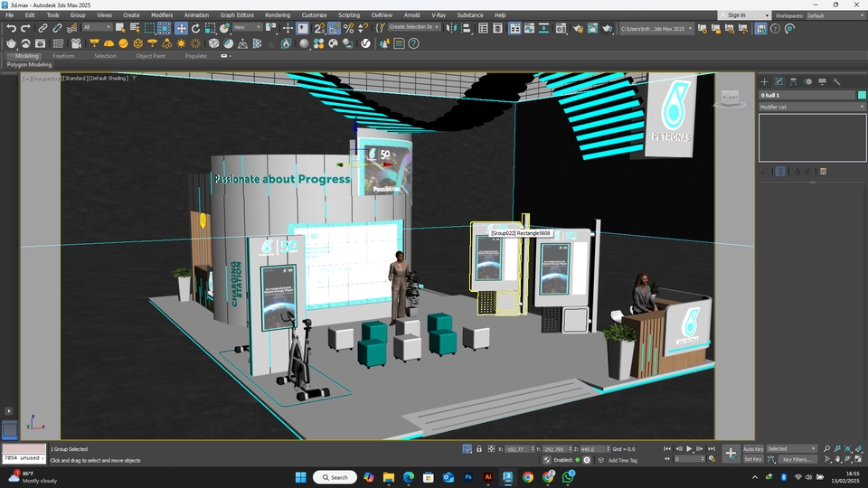Open the Motion command panel tab
Screen dimensions: 868x488
pos(807,81)
